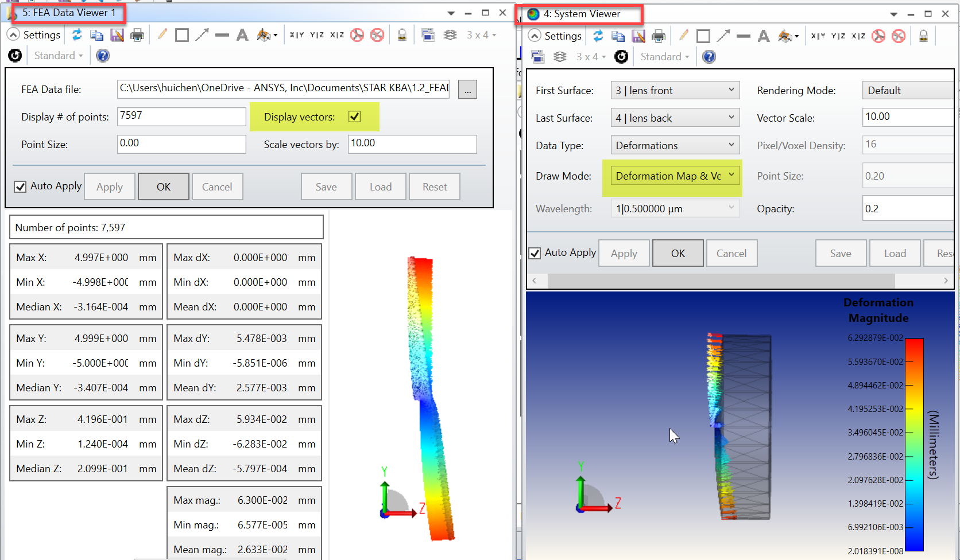Click layers icon in FEA Data Viewer toolbar
The image size is (960, 560).
click(x=451, y=35)
